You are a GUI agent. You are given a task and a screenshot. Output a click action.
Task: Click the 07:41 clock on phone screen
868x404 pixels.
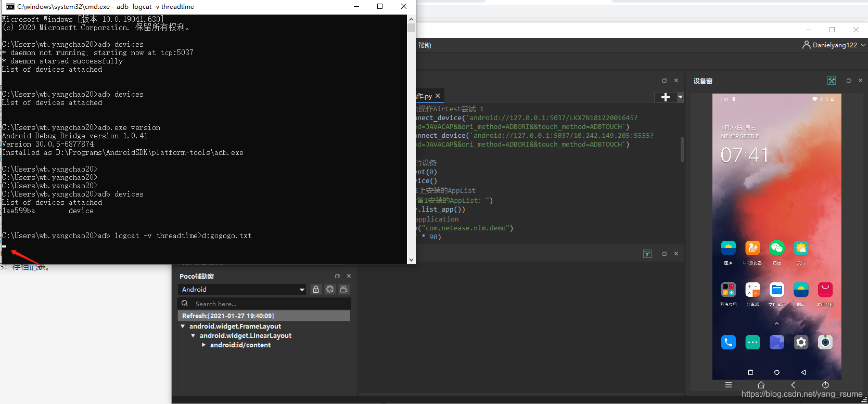pos(745,155)
